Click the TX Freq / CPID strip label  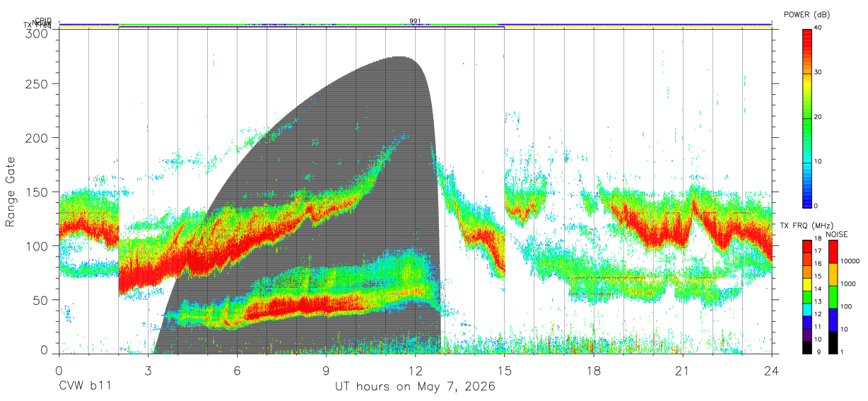[38, 23]
